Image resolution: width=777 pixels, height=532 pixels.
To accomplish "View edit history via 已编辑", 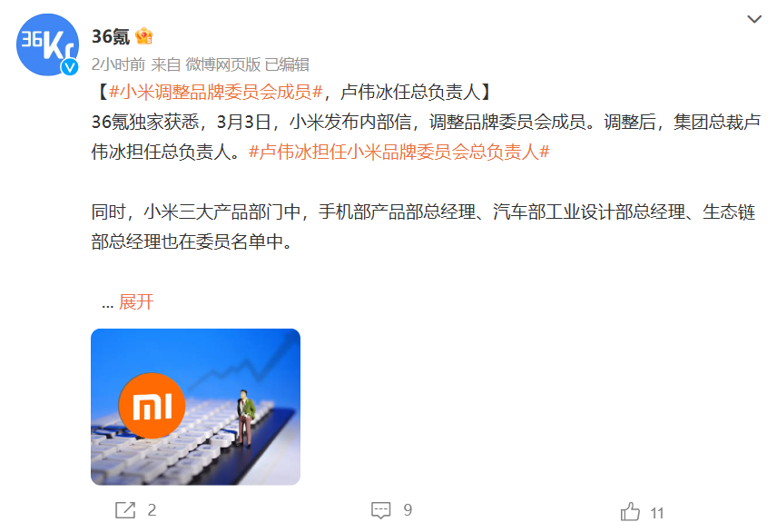I will coord(287,64).
